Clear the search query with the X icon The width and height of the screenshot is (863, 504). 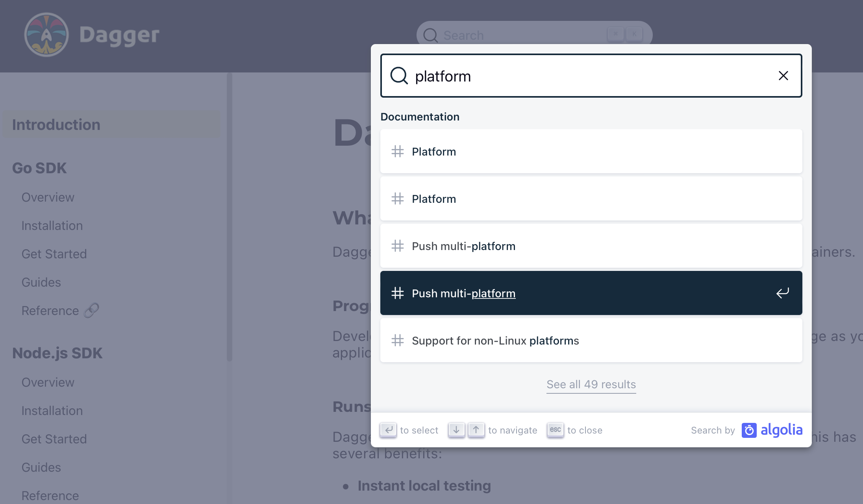tap(783, 76)
